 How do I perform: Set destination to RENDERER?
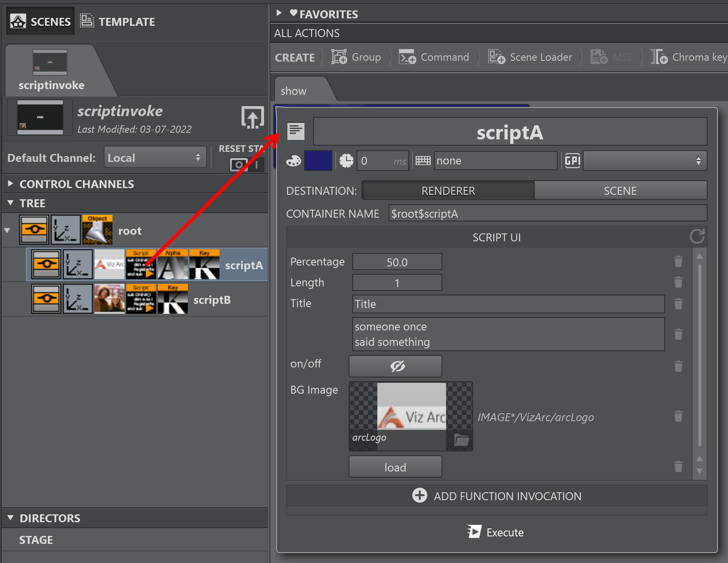coord(448,191)
